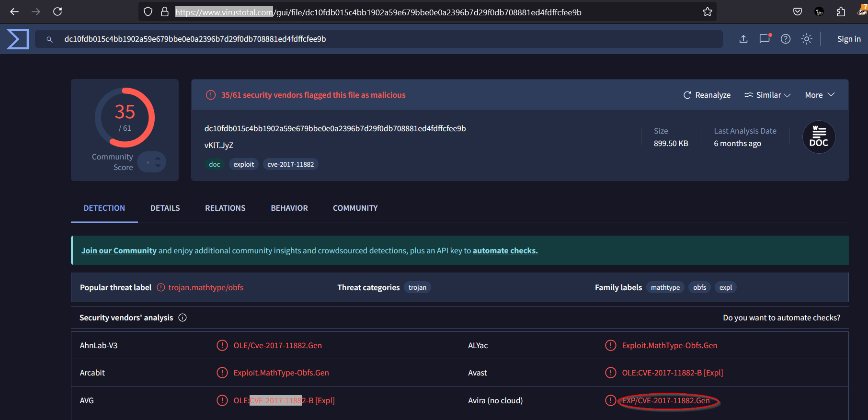The image size is (868, 420).
Task: Click the obfs family label
Action: [x=699, y=287]
